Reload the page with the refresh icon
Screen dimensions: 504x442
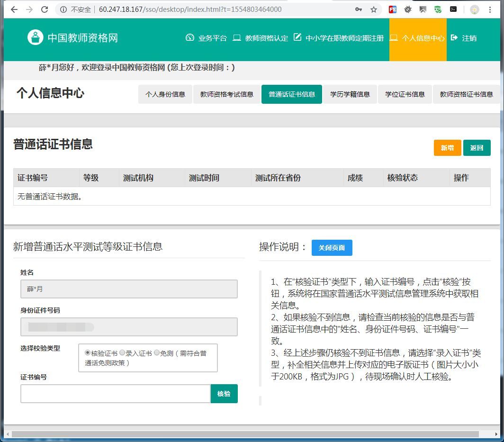[45, 9]
